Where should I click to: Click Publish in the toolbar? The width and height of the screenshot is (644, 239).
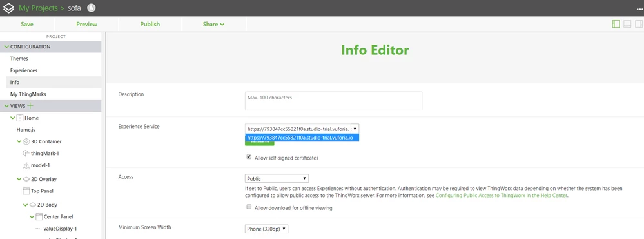pos(150,25)
